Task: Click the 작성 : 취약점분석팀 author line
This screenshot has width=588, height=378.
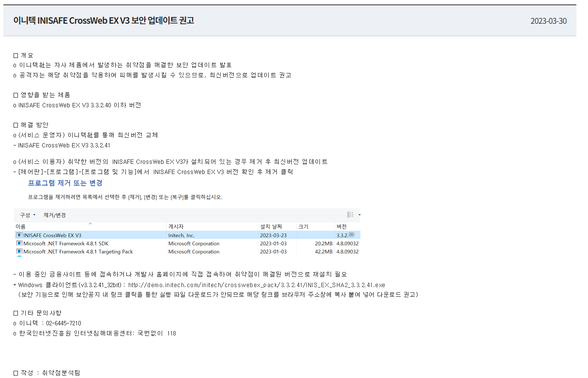Action: [x=47, y=373]
